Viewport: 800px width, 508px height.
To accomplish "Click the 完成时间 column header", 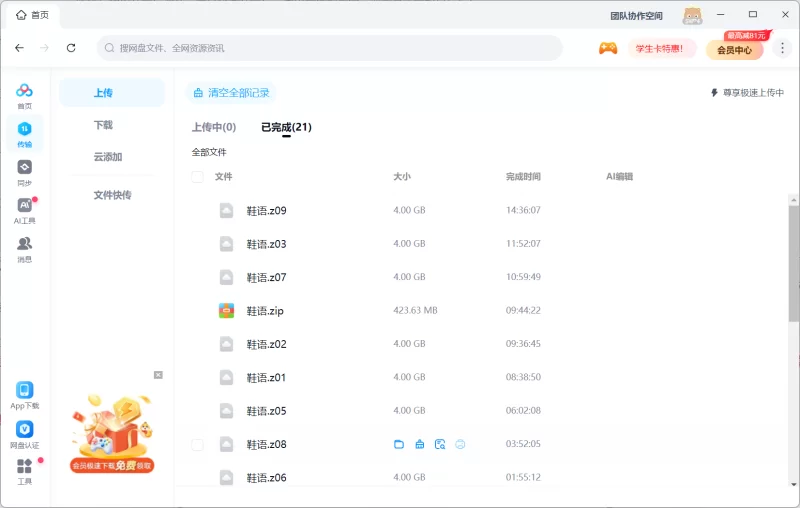I will click(x=523, y=176).
